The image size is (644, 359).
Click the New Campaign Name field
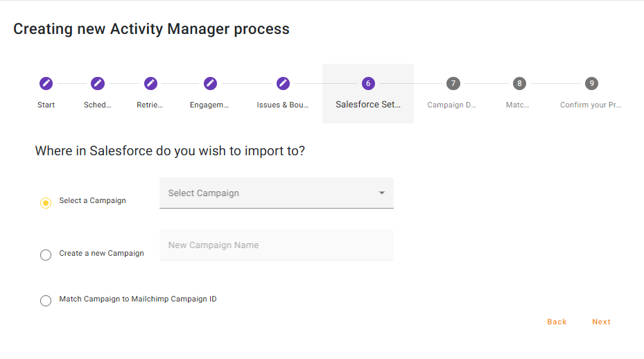pos(276,245)
